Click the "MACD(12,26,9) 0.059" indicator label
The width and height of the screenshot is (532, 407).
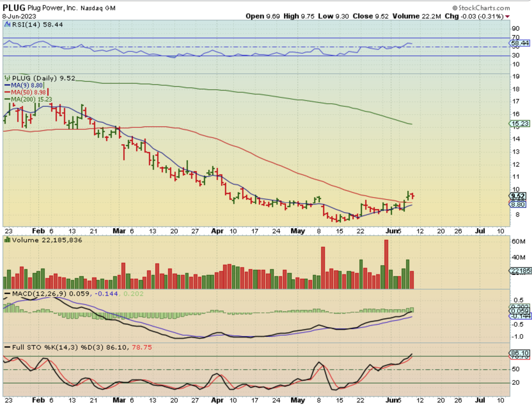click(x=51, y=294)
